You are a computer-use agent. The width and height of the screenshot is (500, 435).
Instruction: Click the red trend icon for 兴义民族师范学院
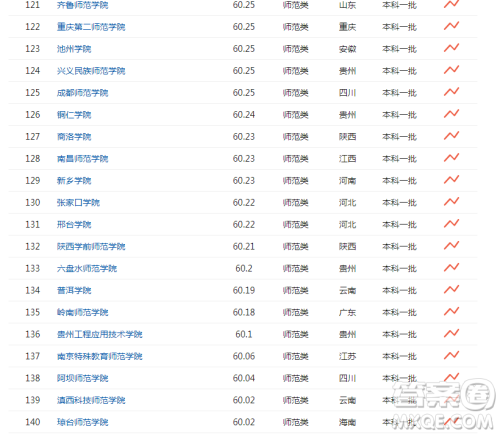[x=451, y=70]
